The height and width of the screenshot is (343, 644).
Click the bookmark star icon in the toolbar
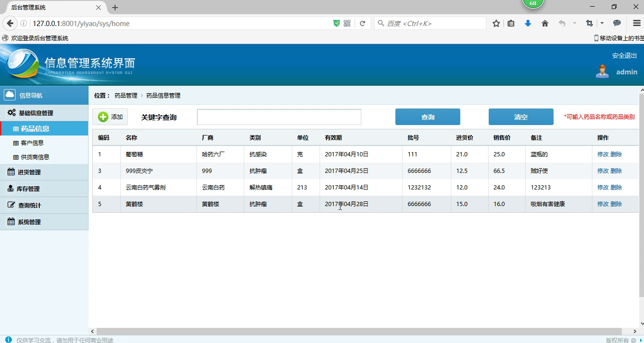coord(496,23)
